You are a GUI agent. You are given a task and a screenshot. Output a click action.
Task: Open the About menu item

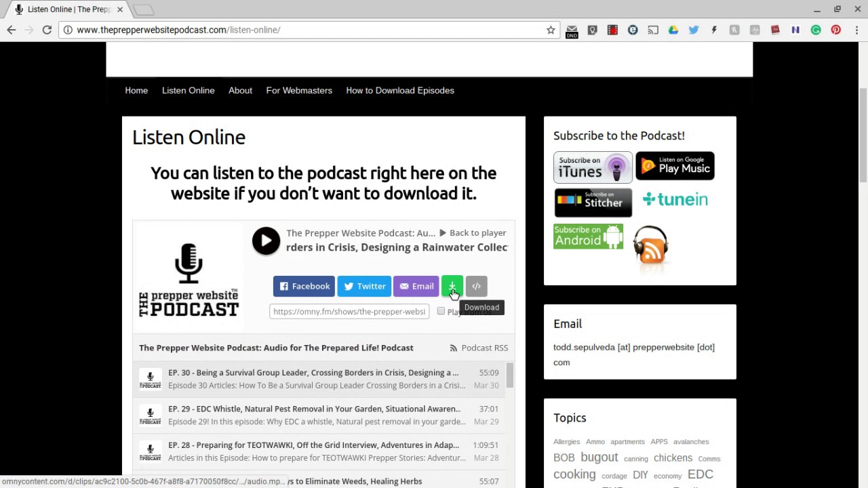pos(240,90)
